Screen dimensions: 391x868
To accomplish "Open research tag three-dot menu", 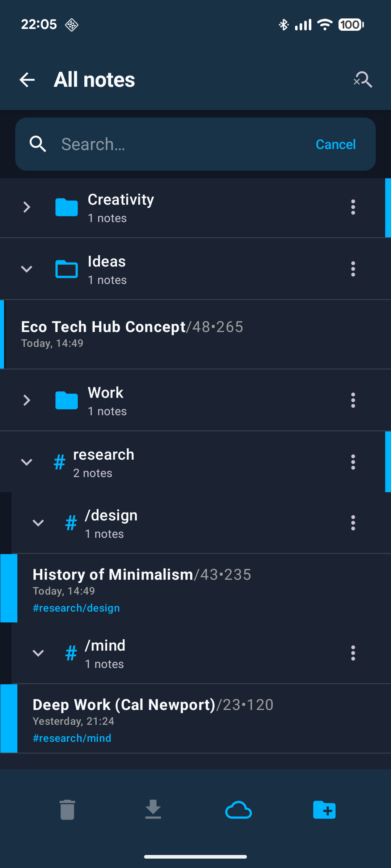I will 353,462.
